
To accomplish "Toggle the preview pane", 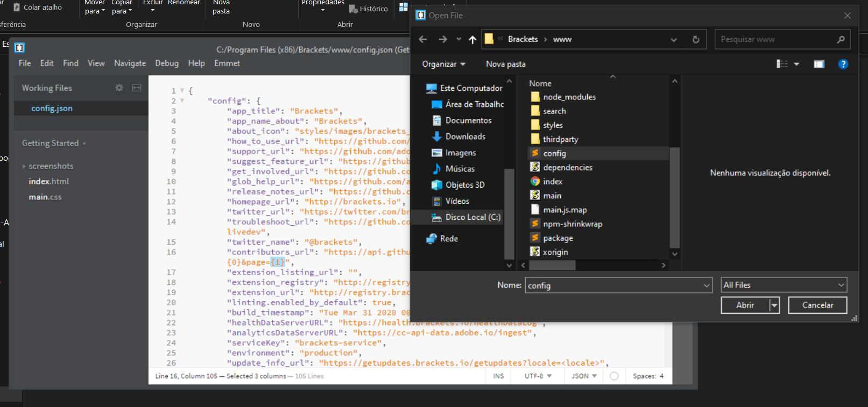I will click(x=819, y=64).
